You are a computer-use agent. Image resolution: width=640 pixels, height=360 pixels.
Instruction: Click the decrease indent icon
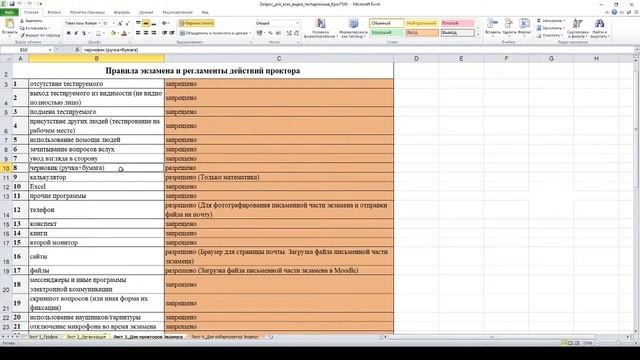click(x=164, y=33)
